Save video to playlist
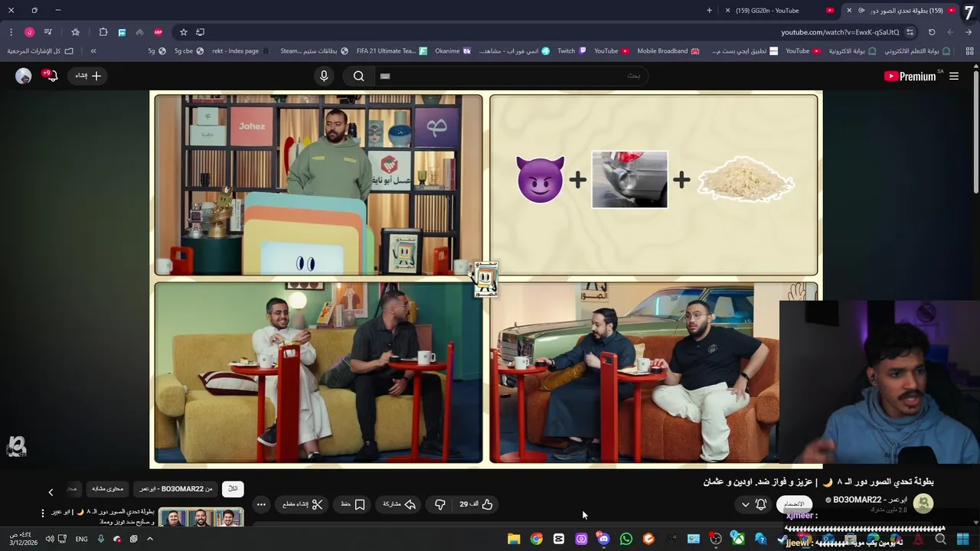The image size is (980, 551). tap(353, 504)
